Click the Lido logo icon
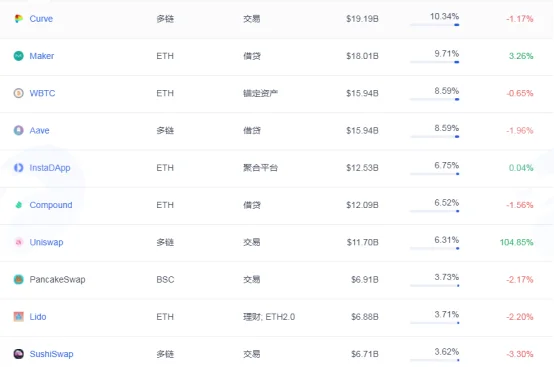Screen dimensions: 554x367 18,317
